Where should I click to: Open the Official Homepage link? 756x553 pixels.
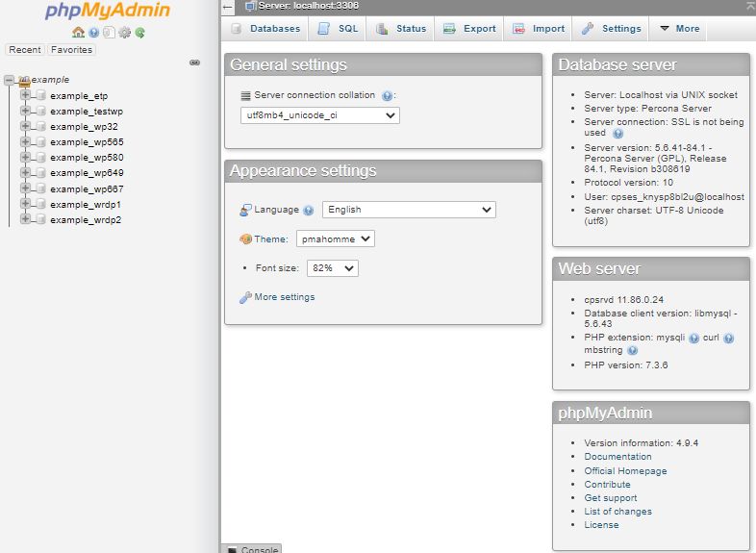[x=625, y=471]
